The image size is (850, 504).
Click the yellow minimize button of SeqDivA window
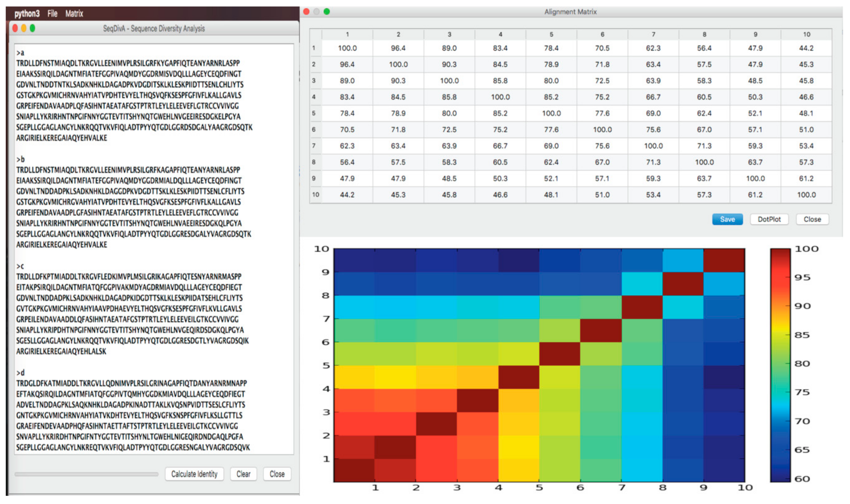coord(24,28)
